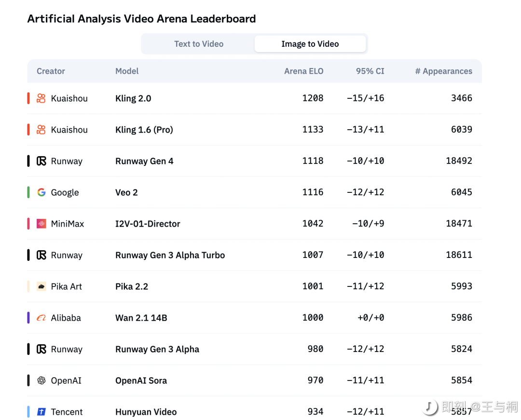Click the Creator column header

tap(51, 71)
